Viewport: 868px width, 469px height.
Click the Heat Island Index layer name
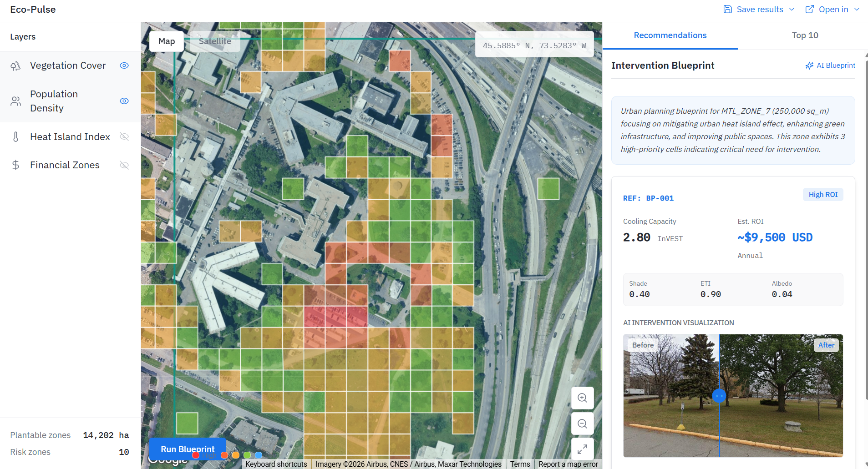(x=70, y=137)
